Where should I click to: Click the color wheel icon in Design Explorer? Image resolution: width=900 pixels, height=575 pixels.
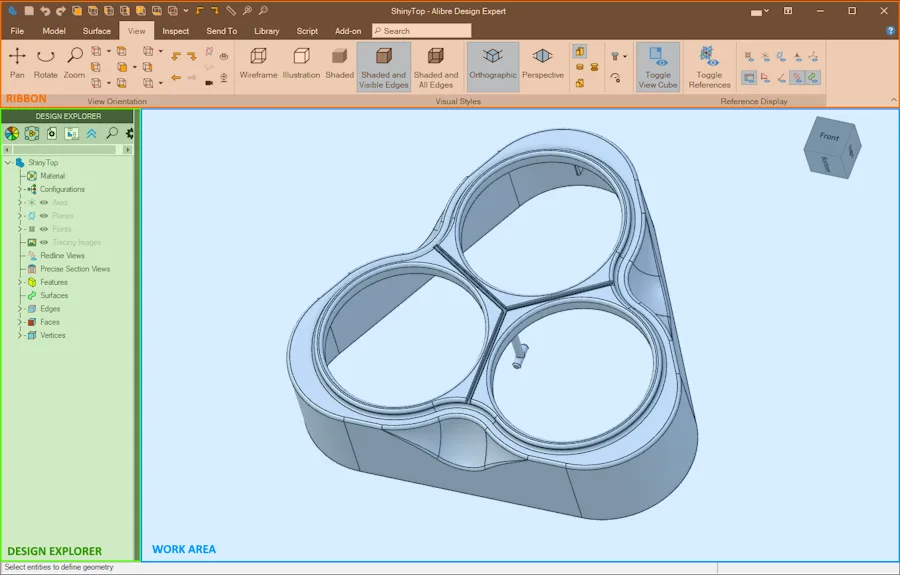click(x=11, y=134)
